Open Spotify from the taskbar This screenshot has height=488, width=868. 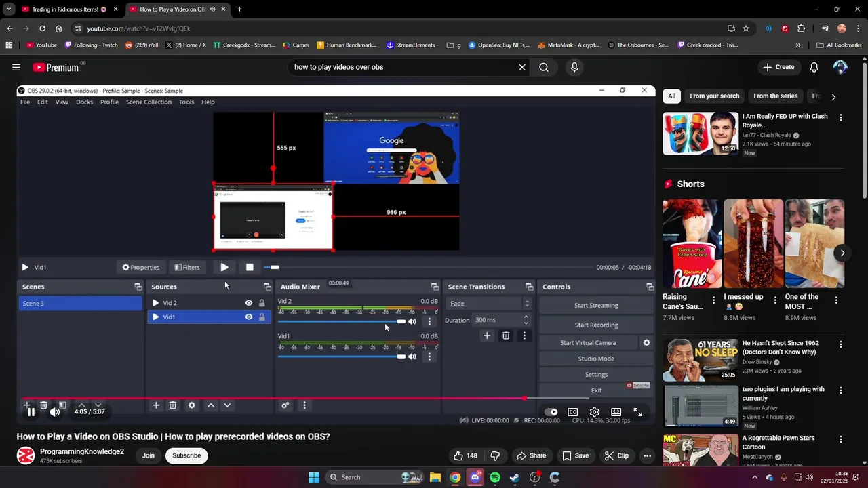495,477
